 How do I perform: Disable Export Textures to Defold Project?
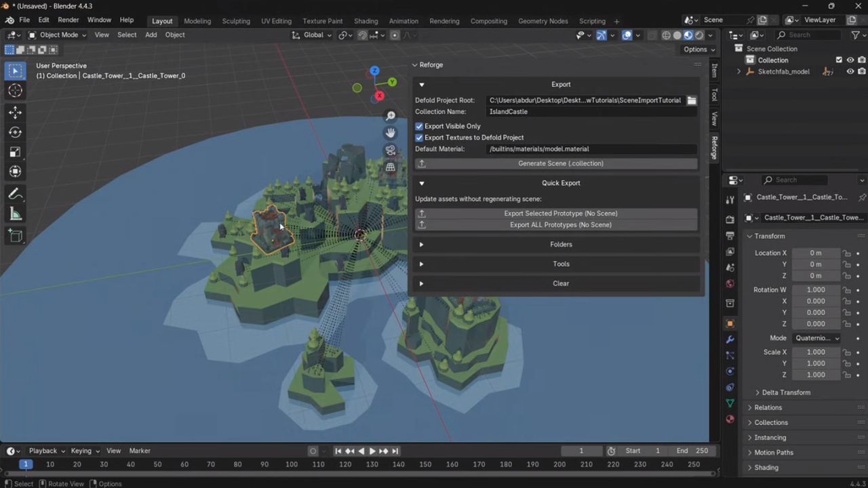(x=419, y=138)
